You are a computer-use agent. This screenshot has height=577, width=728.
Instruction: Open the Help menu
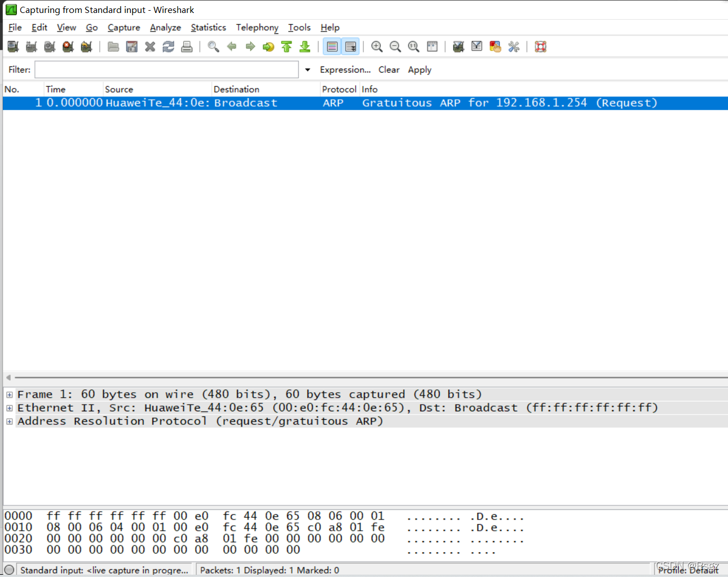pos(330,27)
